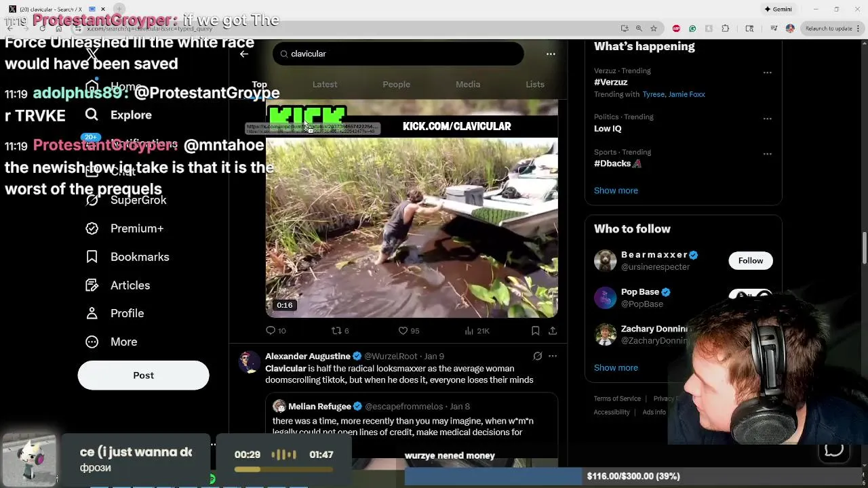
Task: Open Alexander Augustine's profile name
Action: (x=308, y=356)
